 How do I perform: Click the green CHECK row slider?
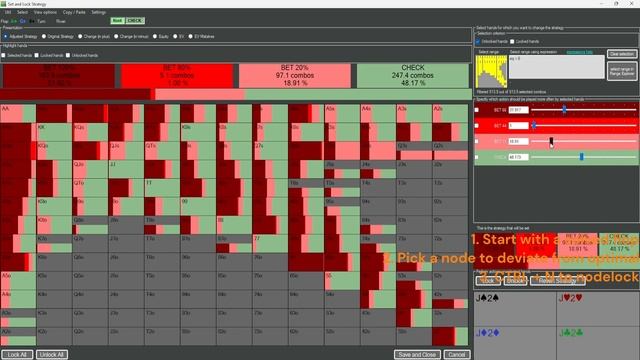pyautogui.click(x=584, y=157)
